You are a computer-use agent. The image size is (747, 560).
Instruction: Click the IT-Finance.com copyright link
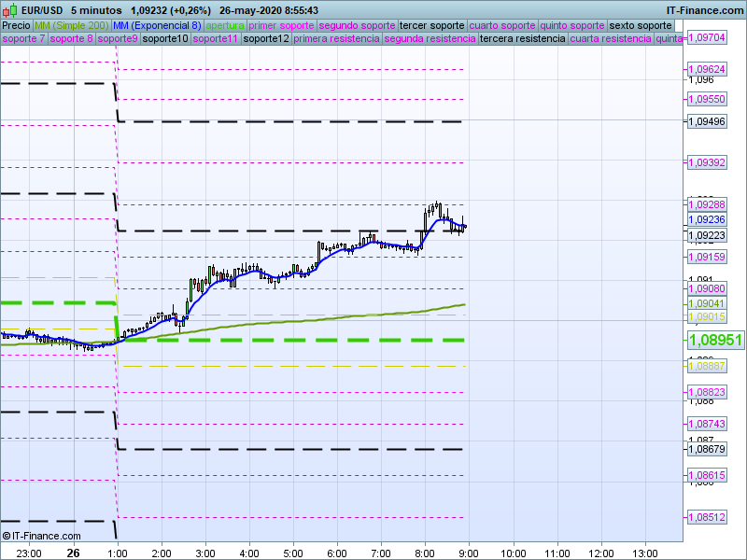point(41,536)
